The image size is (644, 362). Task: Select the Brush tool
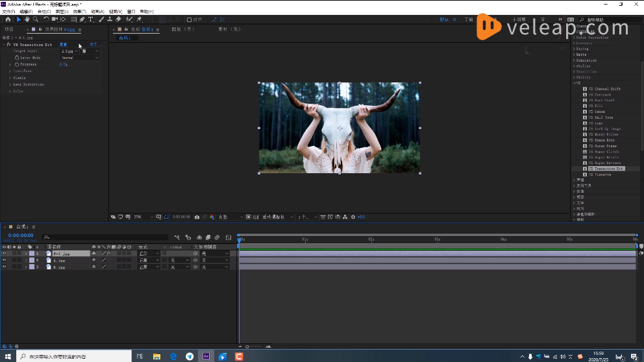[x=101, y=19]
